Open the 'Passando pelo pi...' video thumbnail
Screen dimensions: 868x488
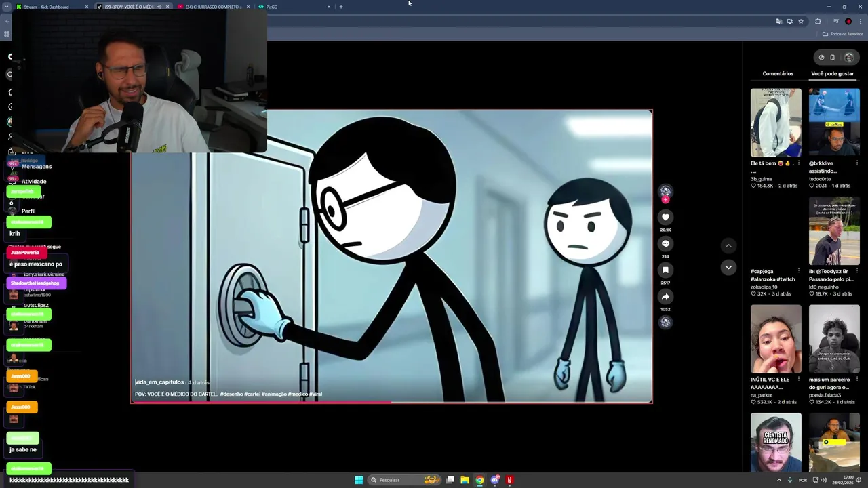[x=834, y=231]
